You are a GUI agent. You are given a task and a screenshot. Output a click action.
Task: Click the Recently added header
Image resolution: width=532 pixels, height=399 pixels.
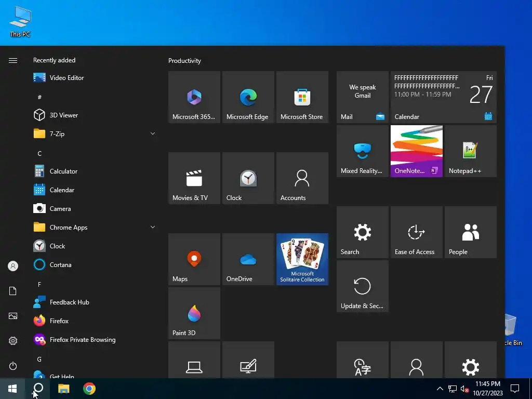pos(54,60)
